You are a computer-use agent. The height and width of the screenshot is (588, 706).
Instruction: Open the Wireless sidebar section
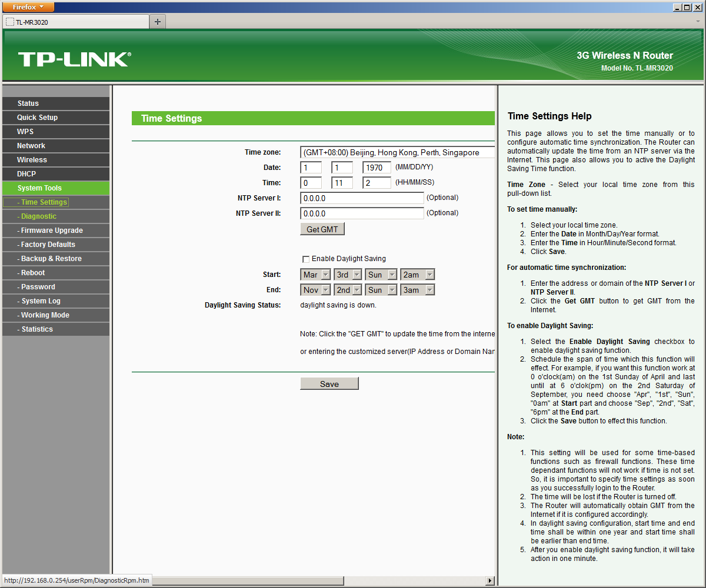coord(56,160)
